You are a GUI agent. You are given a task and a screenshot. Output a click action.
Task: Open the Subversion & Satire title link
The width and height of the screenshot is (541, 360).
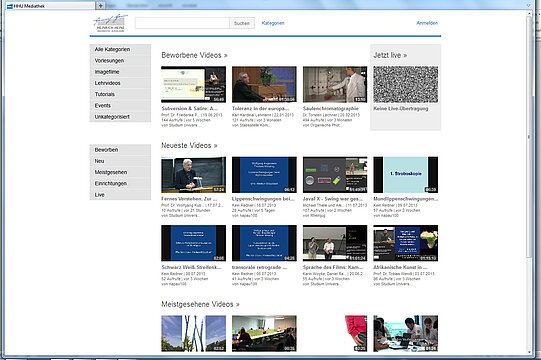pyautogui.click(x=189, y=108)
